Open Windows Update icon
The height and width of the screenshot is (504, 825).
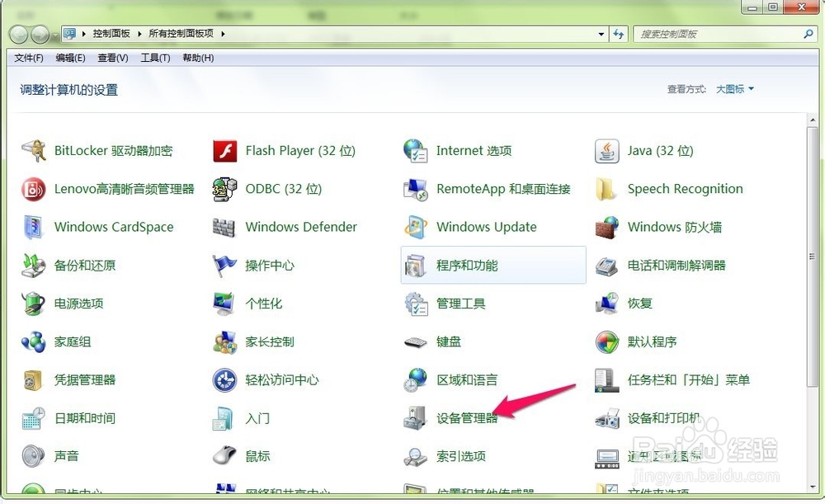tap(416, 228)
